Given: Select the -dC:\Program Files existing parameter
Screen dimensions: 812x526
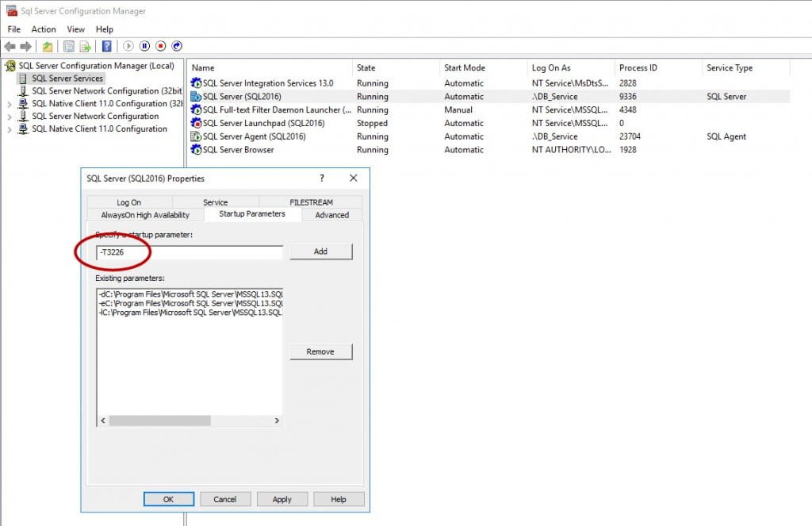Looking at the screenshot, I should [x=190, y=294].
